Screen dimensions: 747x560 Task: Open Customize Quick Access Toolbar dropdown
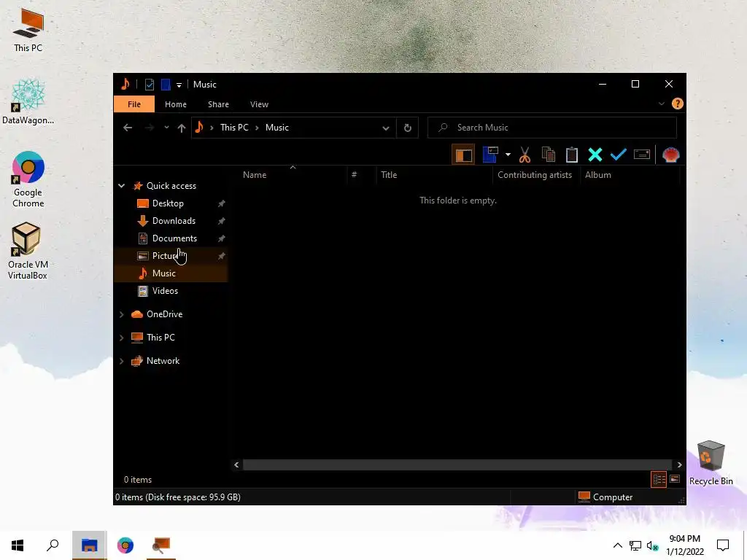(x=179, y=85)
